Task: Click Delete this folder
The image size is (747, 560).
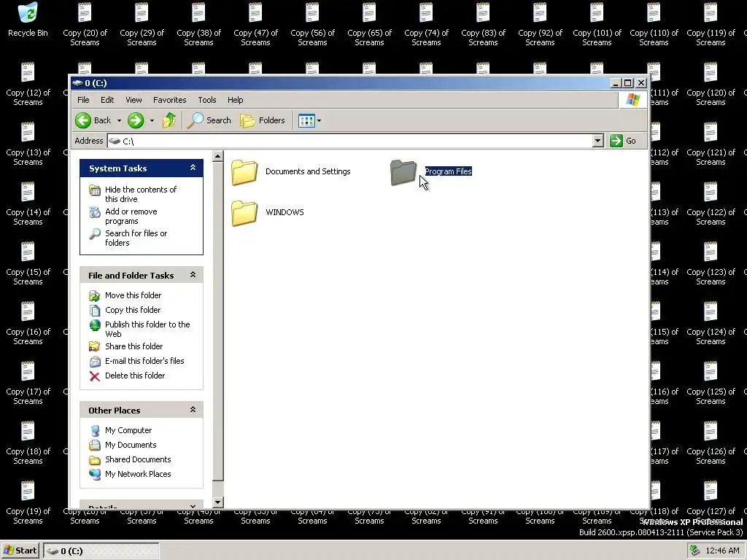Action: pyautogui.click(x=135, y=376)
